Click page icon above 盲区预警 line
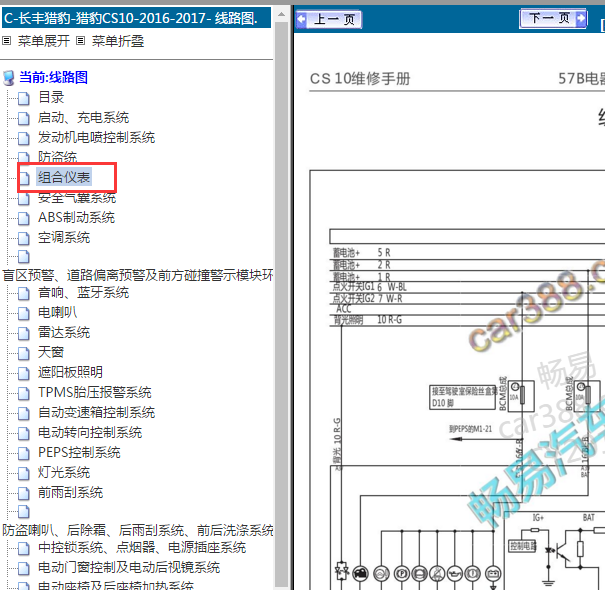Viewport: 605px width, 590px height. point(24,257)
